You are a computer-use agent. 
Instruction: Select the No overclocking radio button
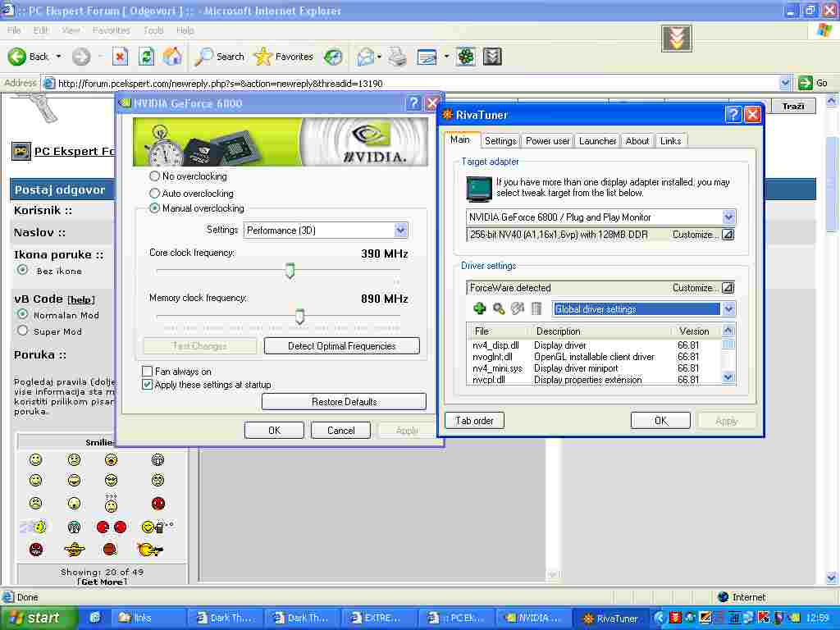coord(154,176)
